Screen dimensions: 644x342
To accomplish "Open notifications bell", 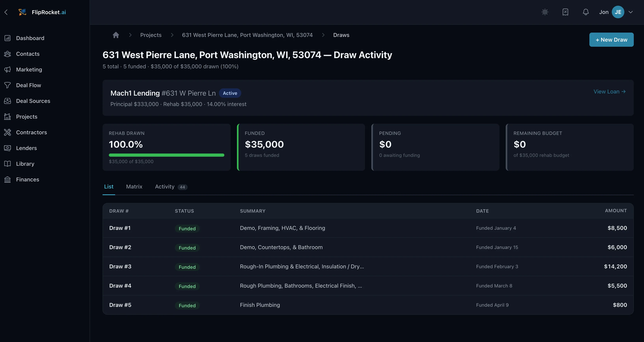I will 586,12.
